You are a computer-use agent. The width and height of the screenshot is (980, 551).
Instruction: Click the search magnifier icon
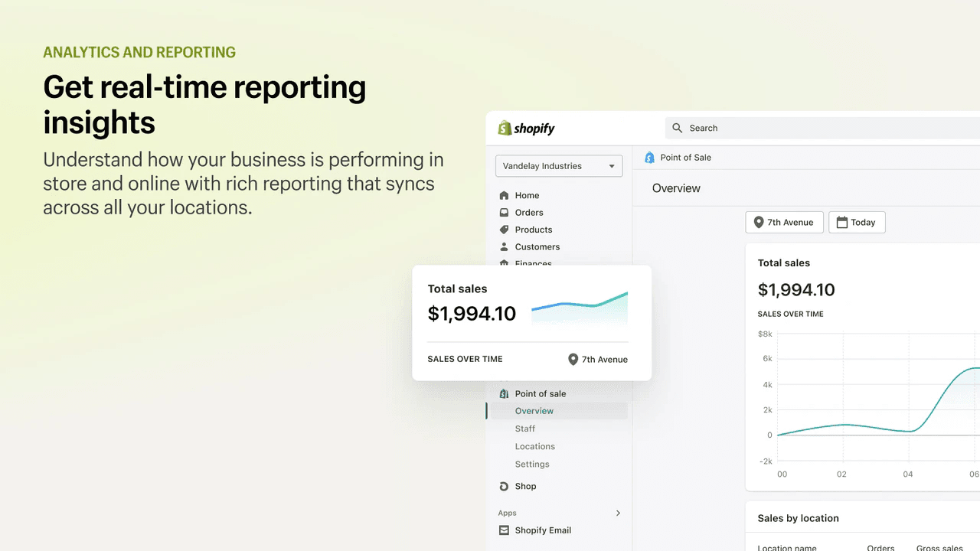[678, 129]
